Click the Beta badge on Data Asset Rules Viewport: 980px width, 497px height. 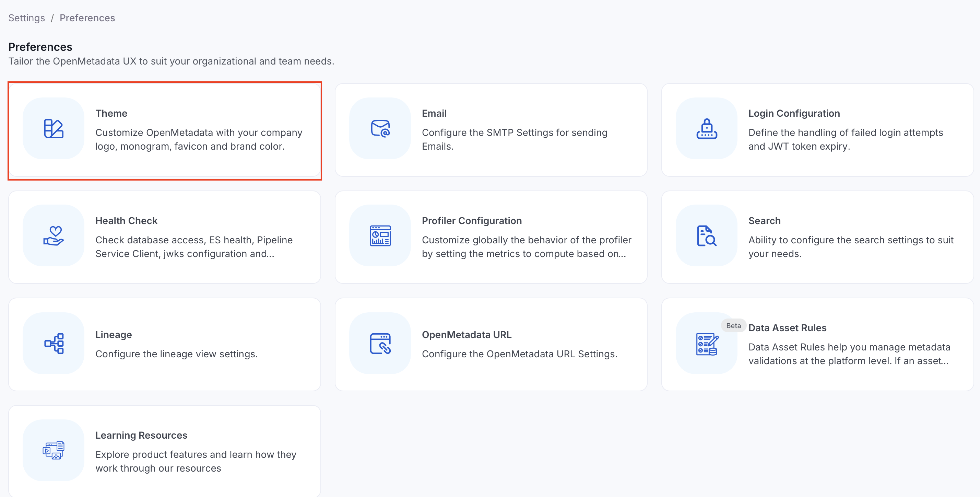tap(733, 326)
